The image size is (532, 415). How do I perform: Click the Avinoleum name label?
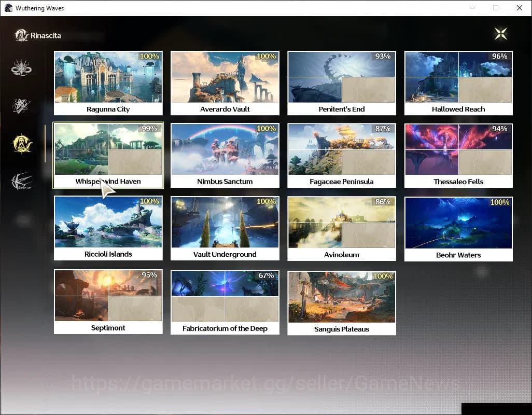[x=341, y=255]
